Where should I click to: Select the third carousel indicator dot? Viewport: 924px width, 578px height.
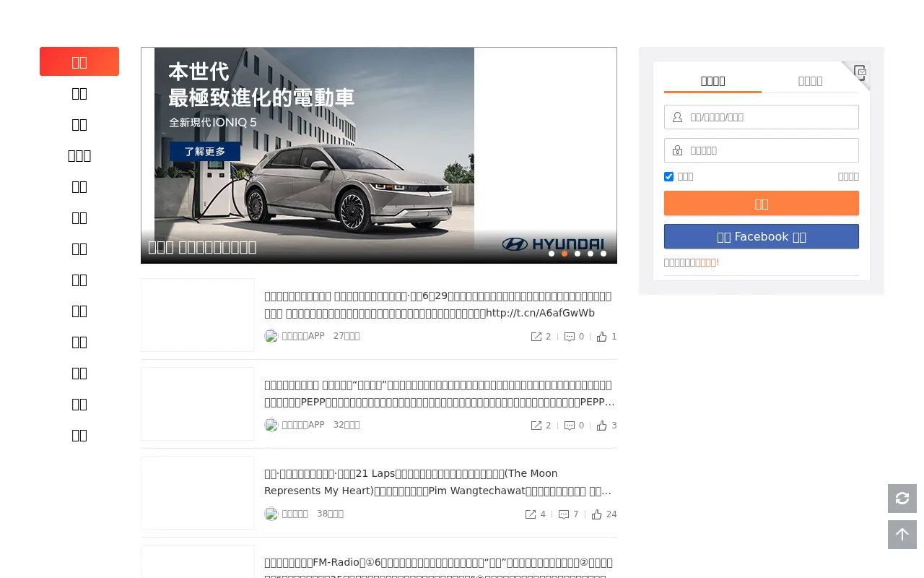pos(577,254)
